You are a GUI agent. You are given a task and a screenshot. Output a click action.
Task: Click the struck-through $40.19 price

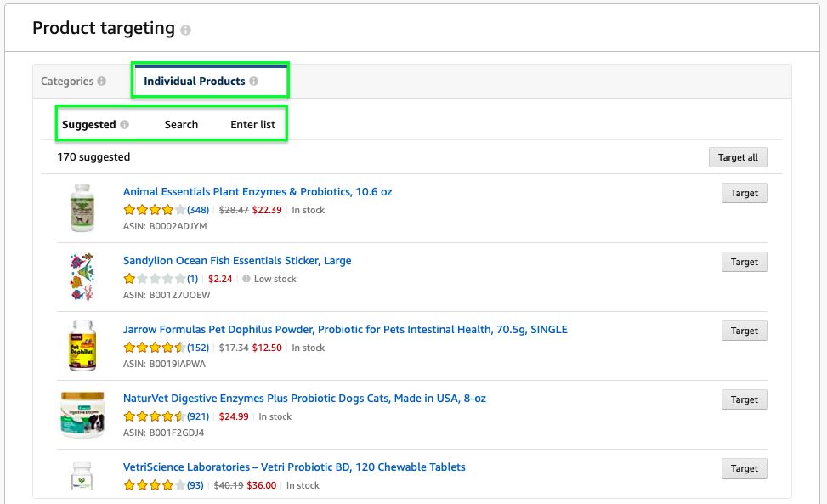229,485
